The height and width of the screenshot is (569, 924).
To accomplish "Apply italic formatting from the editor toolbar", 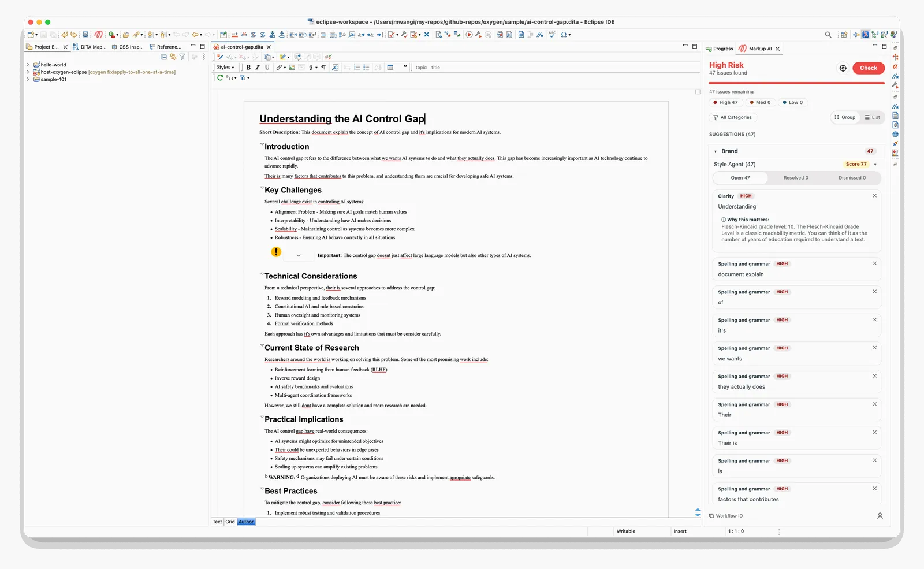I will pos(258,68).
